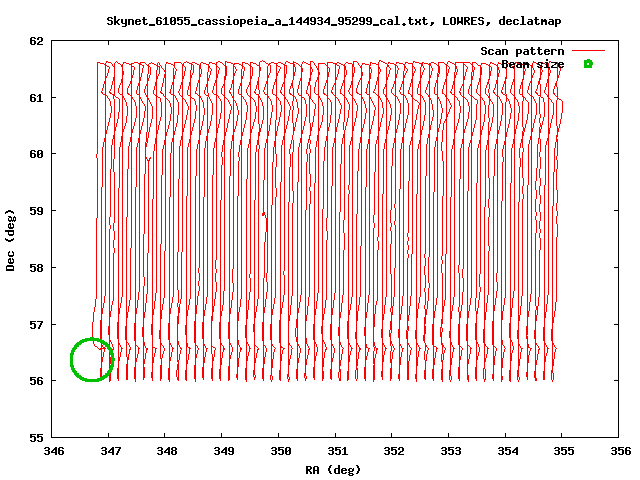Click the green Beam size legend marker
Image resolution: width=640 pixels, height=480 pixels.
click(588, 64)
